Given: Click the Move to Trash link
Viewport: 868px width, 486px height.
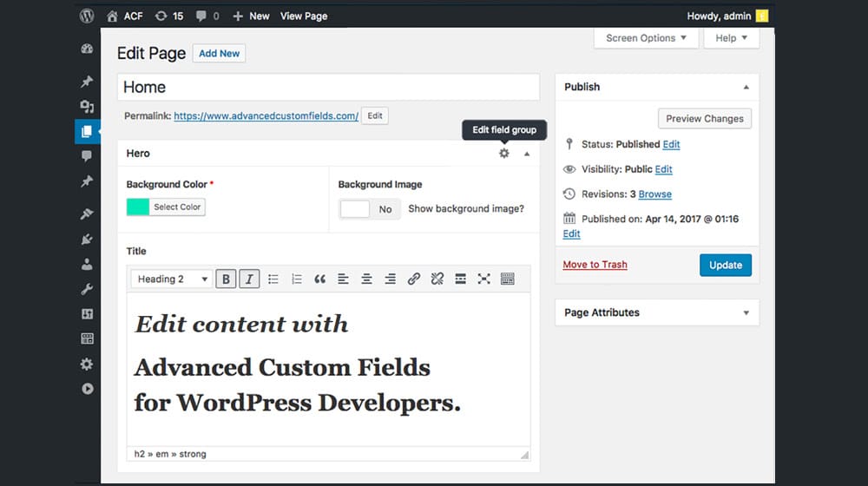Looking at the screenshot, I should point(595,265).
